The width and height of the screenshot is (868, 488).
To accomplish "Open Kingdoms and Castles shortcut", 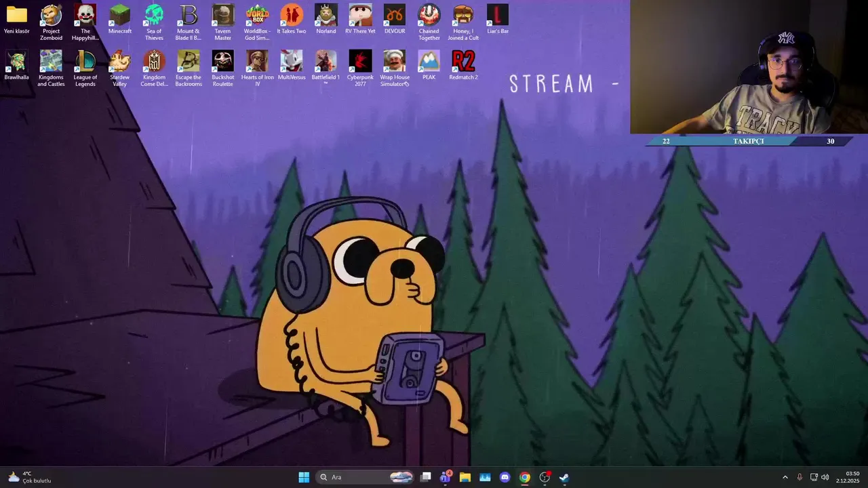I will pyautogui.click(x=51, y=68).
